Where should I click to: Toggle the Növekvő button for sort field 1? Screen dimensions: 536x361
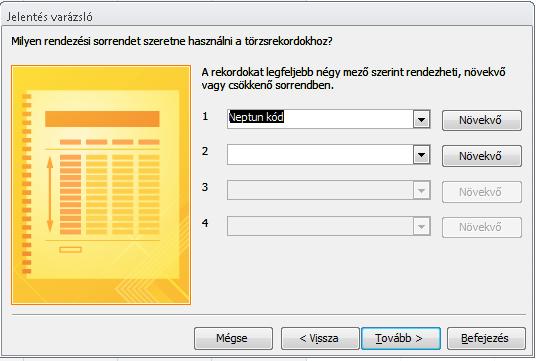(x=482, y=120)
